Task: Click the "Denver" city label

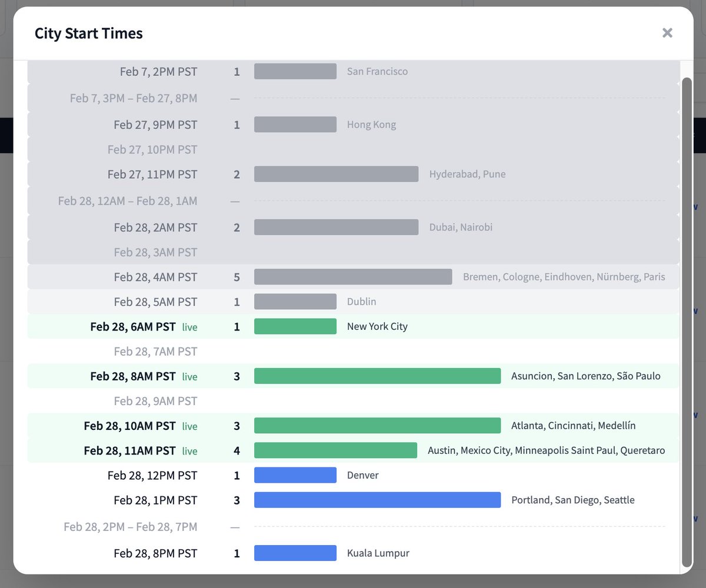Action: click(363, 475)
